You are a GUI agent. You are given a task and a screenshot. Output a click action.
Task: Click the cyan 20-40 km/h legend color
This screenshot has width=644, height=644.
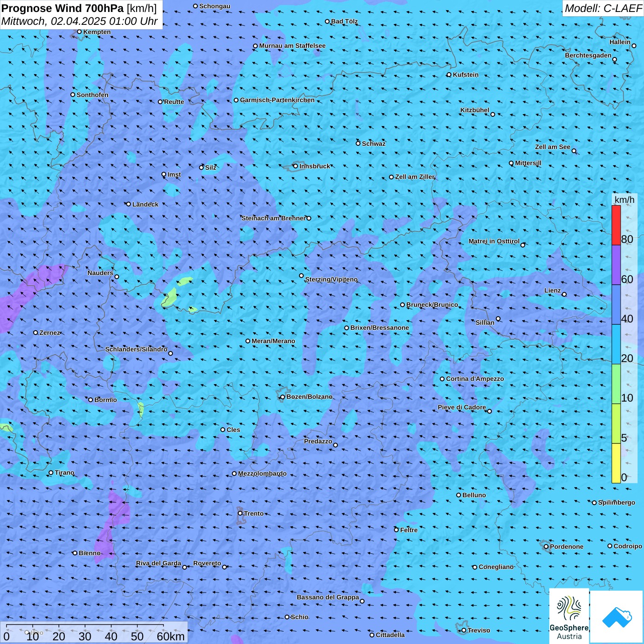(616, 345)
